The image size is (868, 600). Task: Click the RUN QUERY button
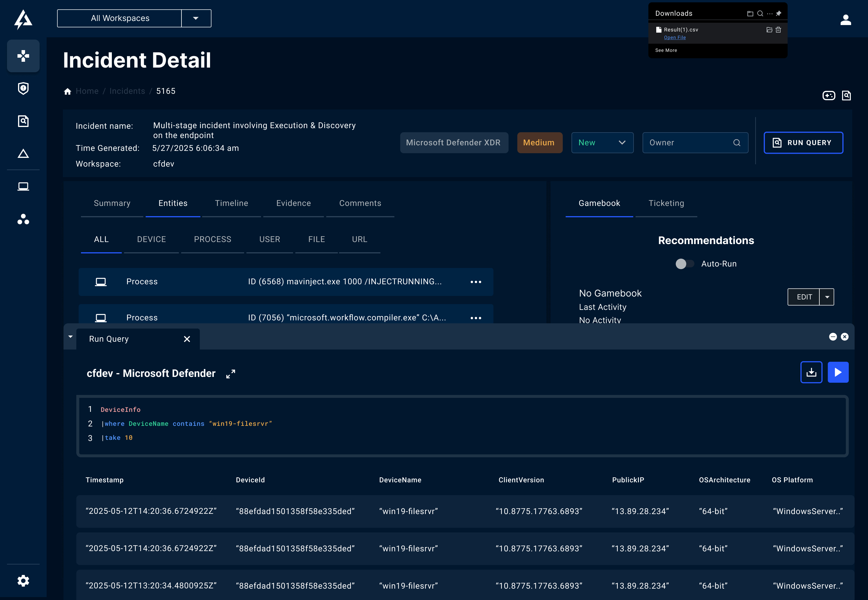[x=803, y=142]
